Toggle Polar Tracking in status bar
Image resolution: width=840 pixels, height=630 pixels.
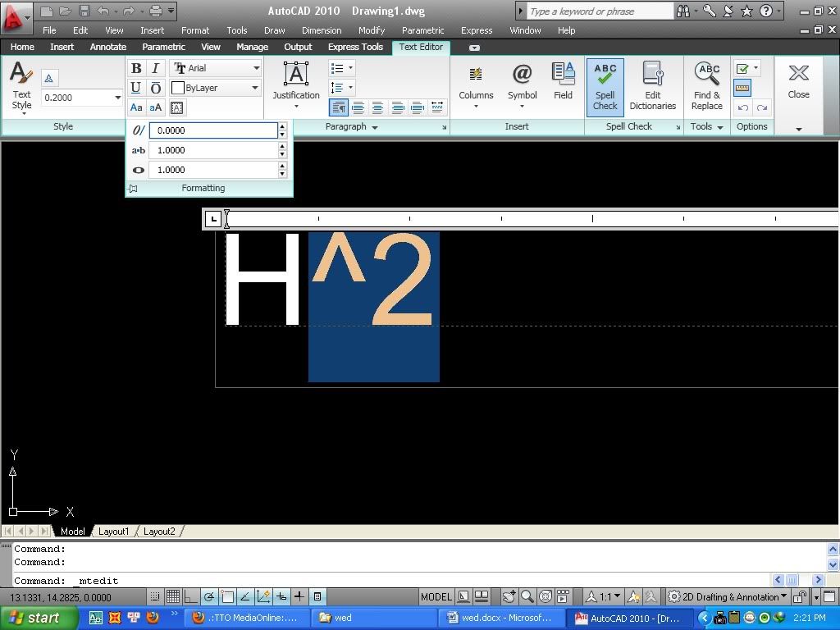pos(209,596)
